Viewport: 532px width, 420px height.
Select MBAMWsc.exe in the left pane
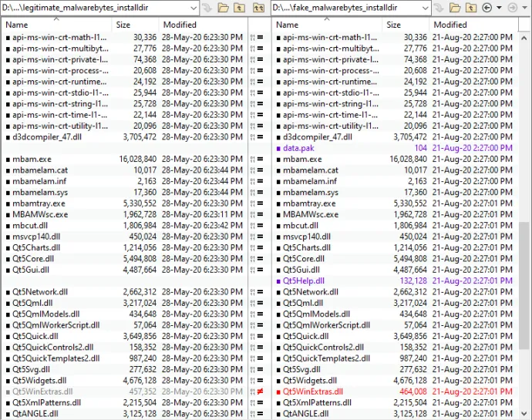40,214
